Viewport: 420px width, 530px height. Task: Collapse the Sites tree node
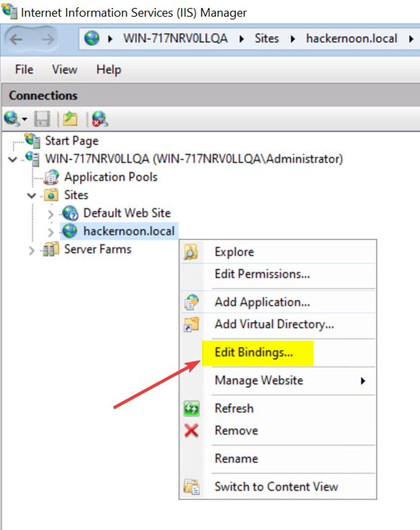coord(32,195)
